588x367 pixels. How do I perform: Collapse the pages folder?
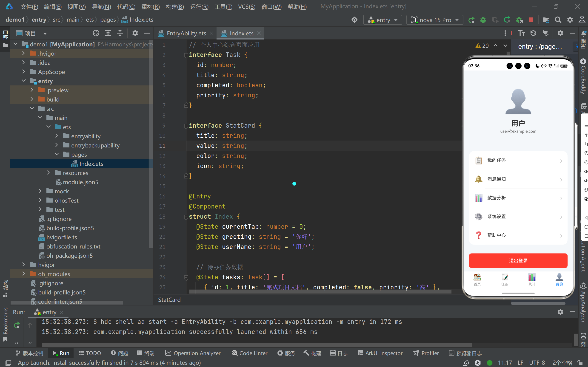point(57,154)
